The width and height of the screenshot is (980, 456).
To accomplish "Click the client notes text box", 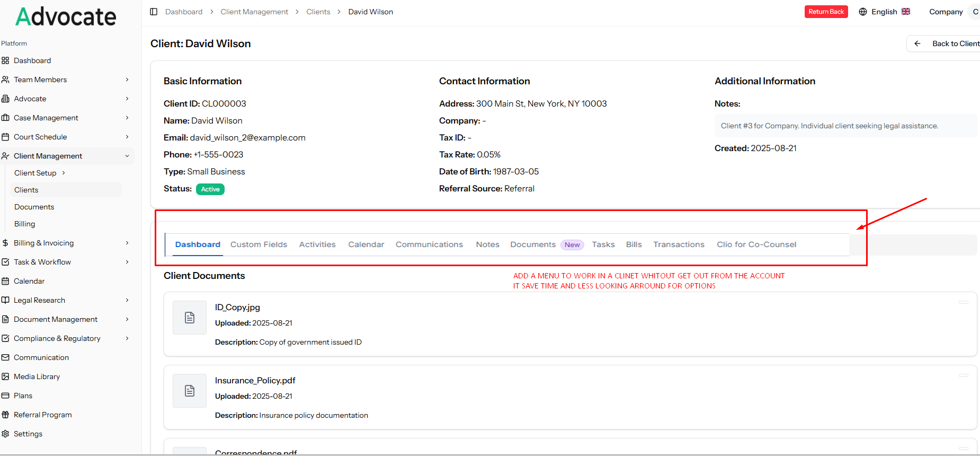I will coord(845,126).
